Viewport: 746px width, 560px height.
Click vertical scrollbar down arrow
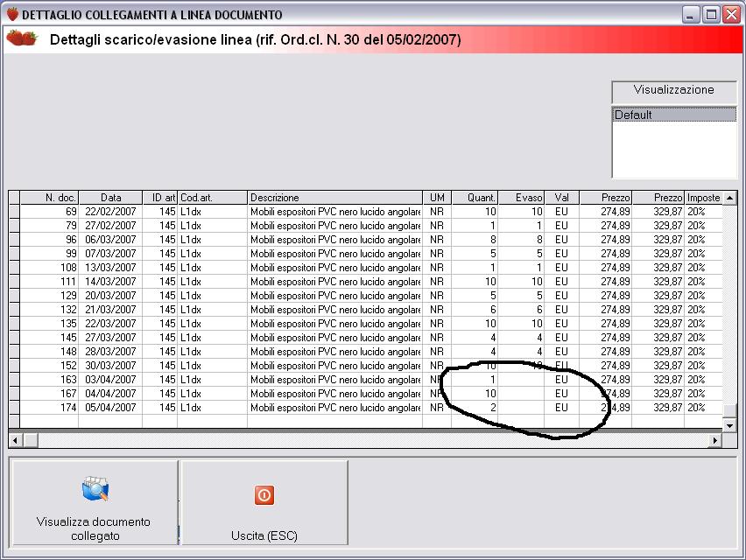point(729,425)
